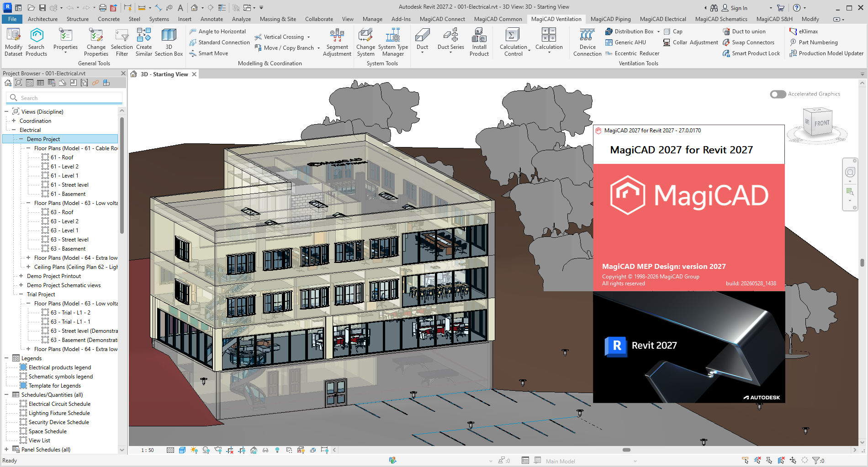Open the Device Connection tool
Viewport: 868px width, 467px height.
pos(587,42)
